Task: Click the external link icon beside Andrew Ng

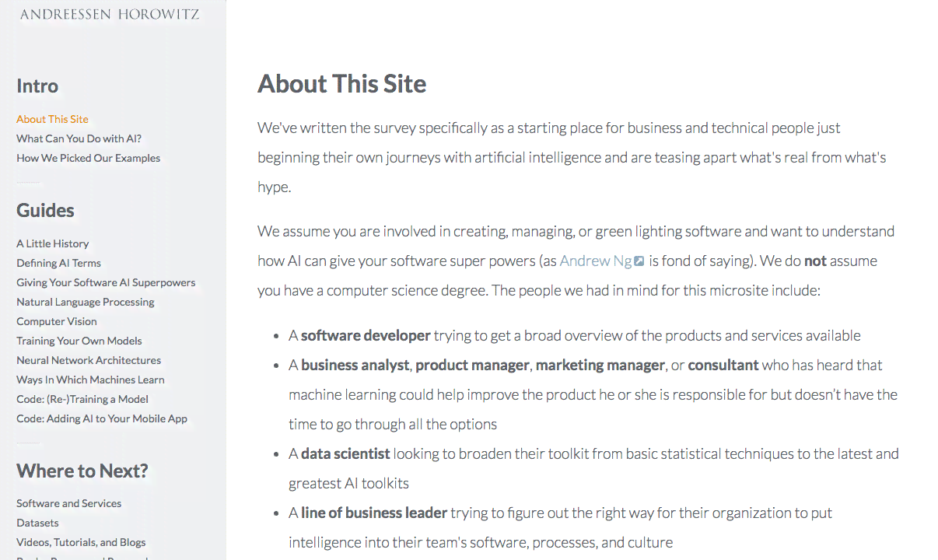Action: point(639,261)
